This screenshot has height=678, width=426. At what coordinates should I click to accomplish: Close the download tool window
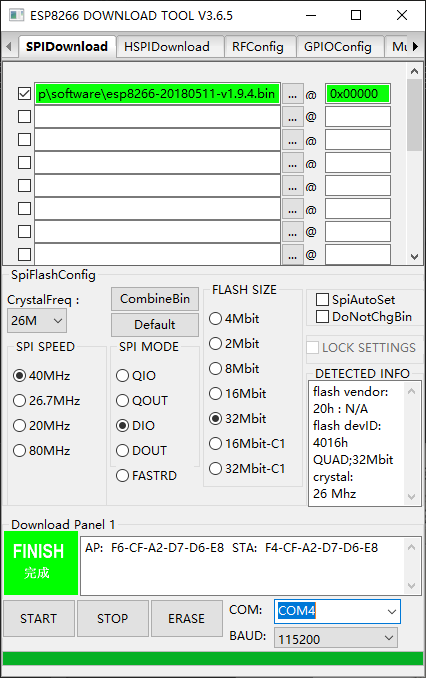coord(402,16)
